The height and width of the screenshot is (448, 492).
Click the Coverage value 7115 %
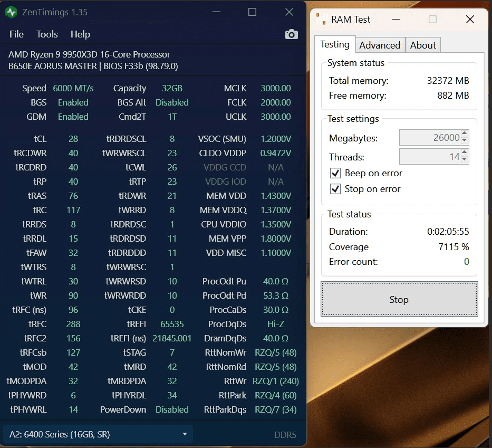454,247
